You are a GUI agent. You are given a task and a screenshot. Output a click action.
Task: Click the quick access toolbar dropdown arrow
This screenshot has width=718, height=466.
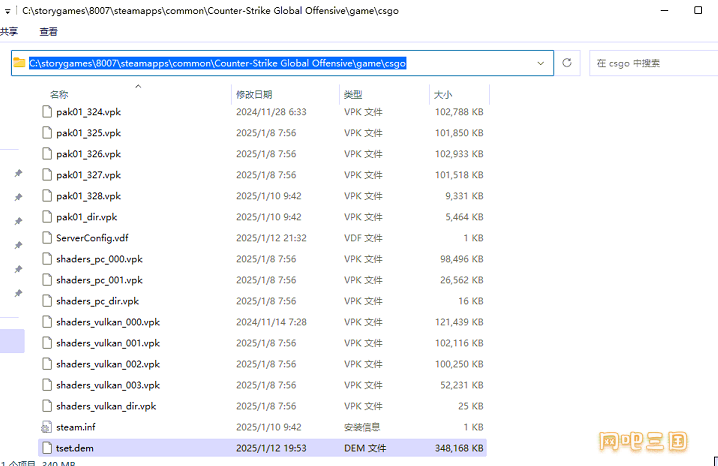click(x=7, y=11)
